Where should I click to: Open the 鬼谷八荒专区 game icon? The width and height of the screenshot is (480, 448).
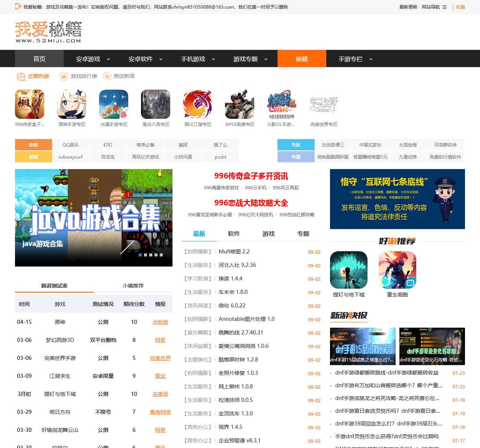pyautogui.click(x=156, y=104)
